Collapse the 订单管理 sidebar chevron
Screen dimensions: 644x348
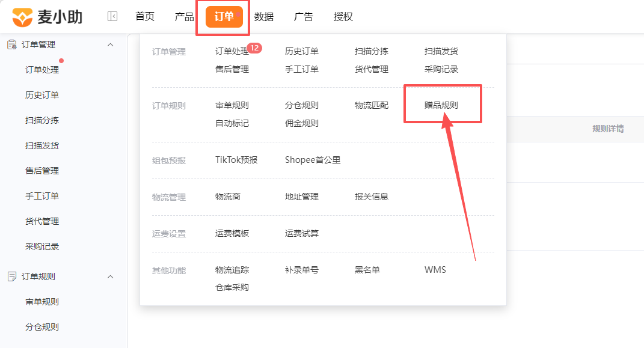pyautogui.click(x=110, y=44)
